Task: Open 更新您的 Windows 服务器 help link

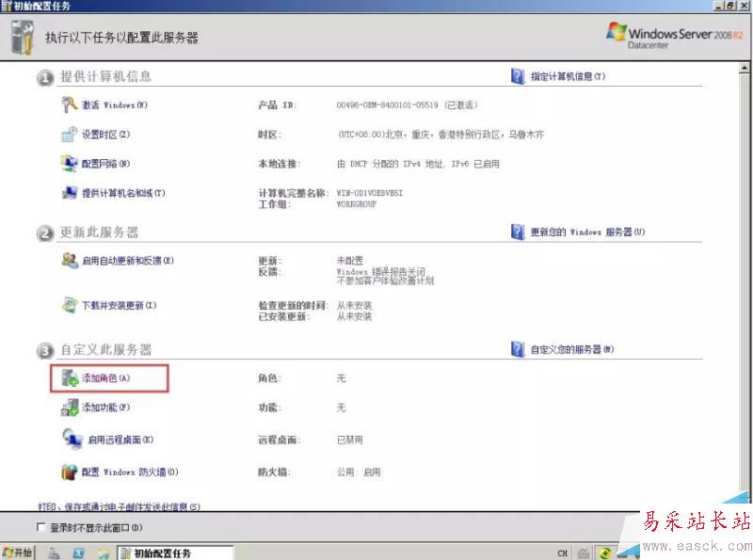Action: pyautogui.click(x=587, y=232)
